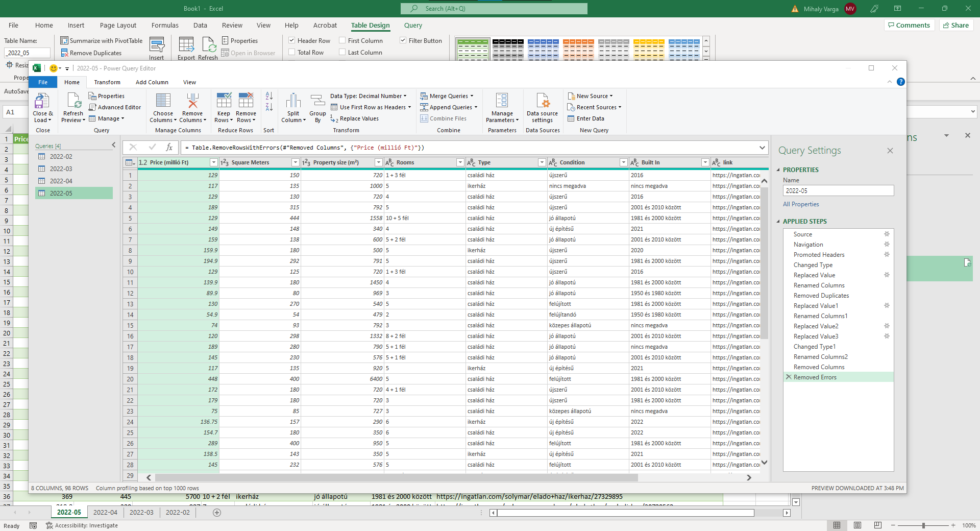Enable the Total Row checkbox
The width and height of the screenshot is (980, 531).
pyautogui.click(x=292, y=52)
